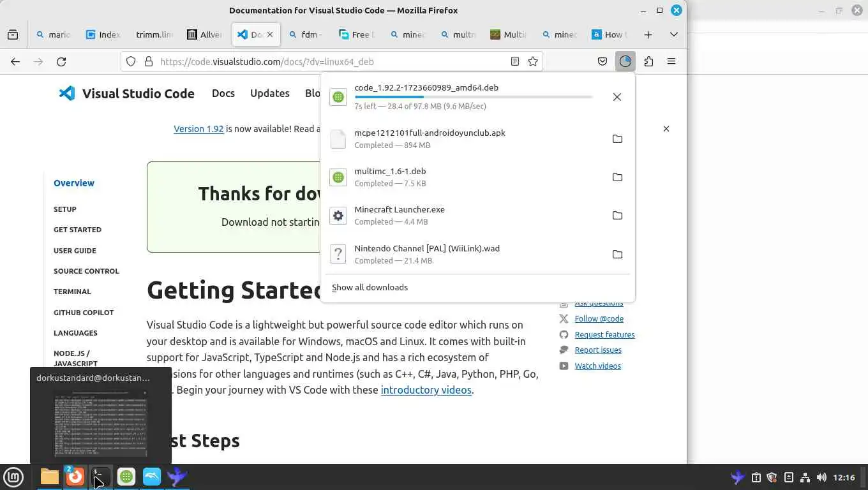Image resolution: width=868 pixels, height=490 pixels.
Task: Switch to the Free D tab
Action: [x=356, y=34]
